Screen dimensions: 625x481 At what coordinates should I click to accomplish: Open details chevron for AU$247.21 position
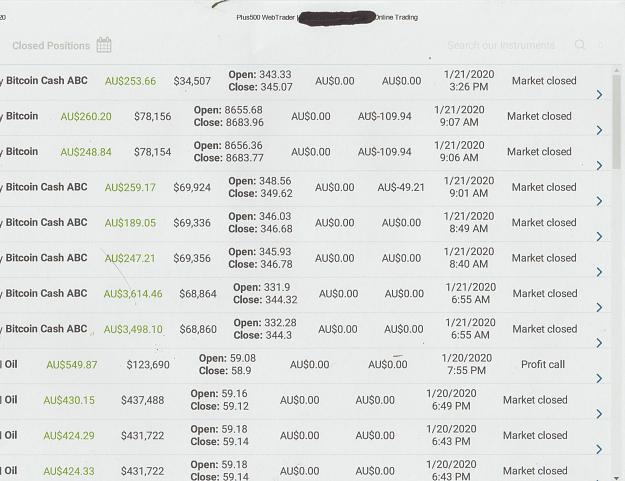pyautogui.click(x=599, y=272)
